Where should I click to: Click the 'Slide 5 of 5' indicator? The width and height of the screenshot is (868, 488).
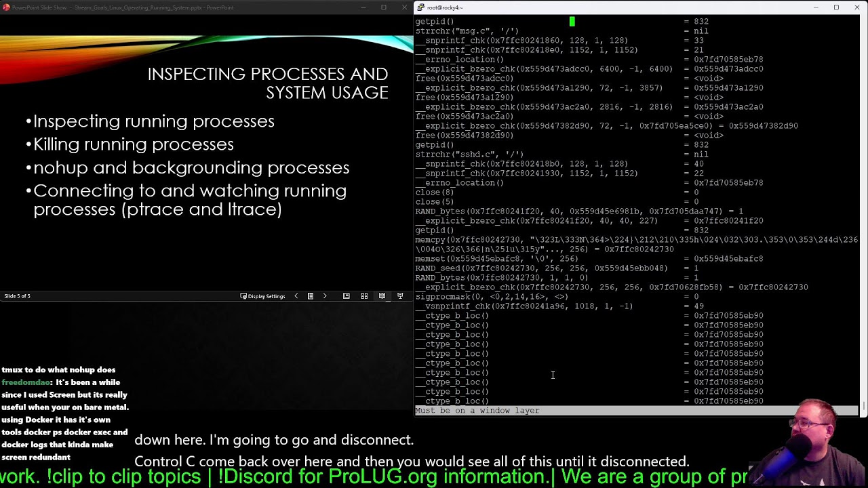(18, 296)
